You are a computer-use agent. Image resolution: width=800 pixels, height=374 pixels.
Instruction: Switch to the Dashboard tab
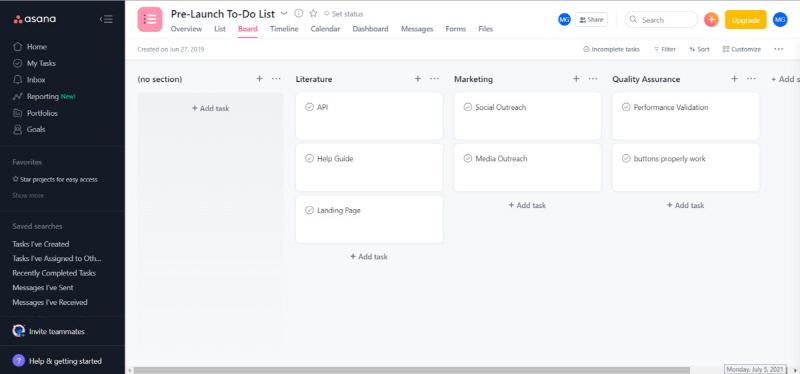(x=370, y=29)
